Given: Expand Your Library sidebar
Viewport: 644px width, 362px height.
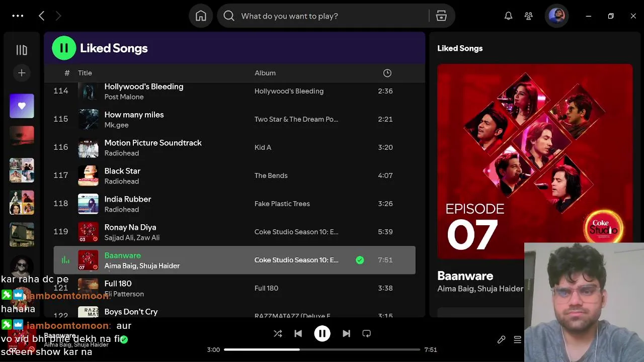Looking at the screenshot, I should (x=22, y=50).
